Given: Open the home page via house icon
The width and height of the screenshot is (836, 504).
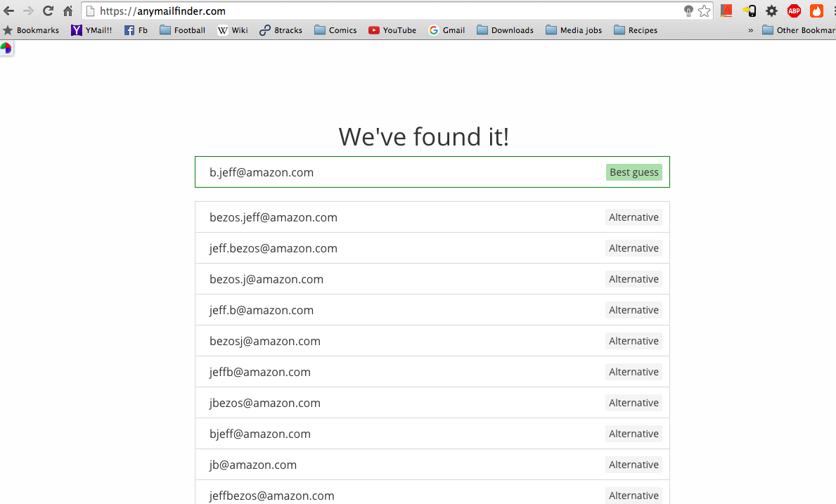Looking at the screenshot, I should [67, 11].
